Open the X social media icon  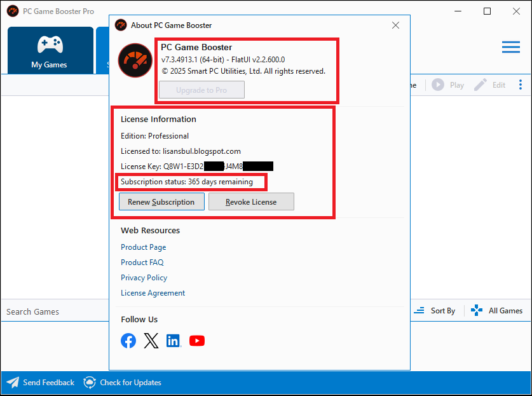tap(151, 341)
